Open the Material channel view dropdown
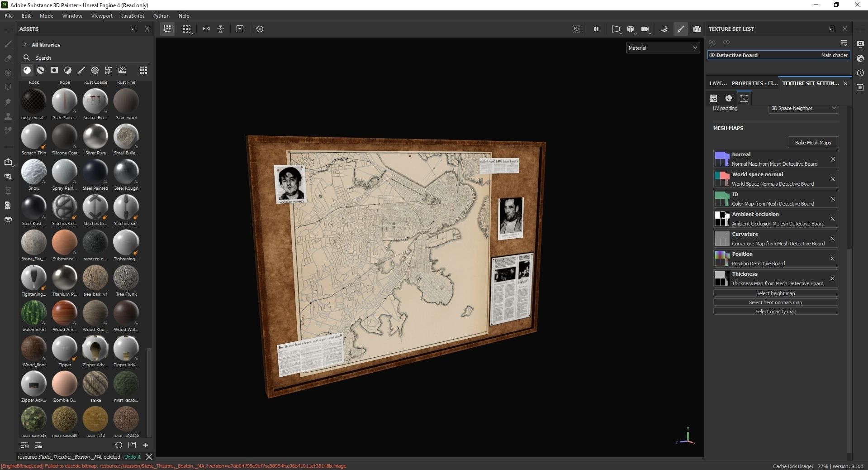 (x=663, y=48)
